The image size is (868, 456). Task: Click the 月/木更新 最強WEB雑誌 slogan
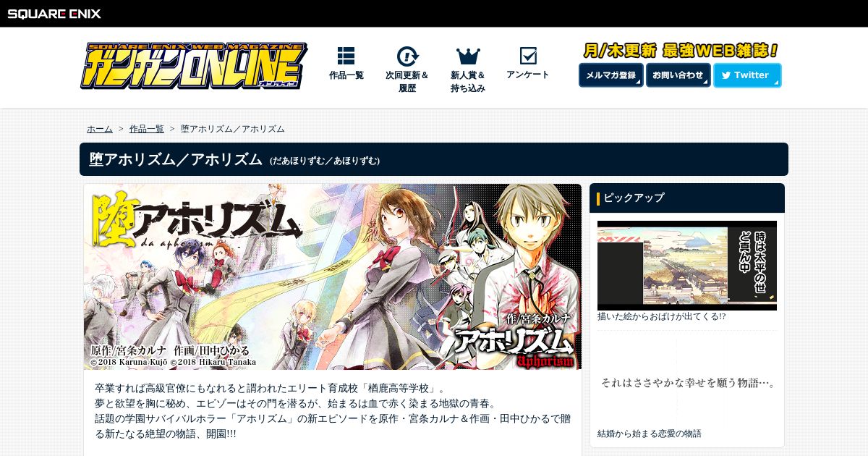[680, 51]
